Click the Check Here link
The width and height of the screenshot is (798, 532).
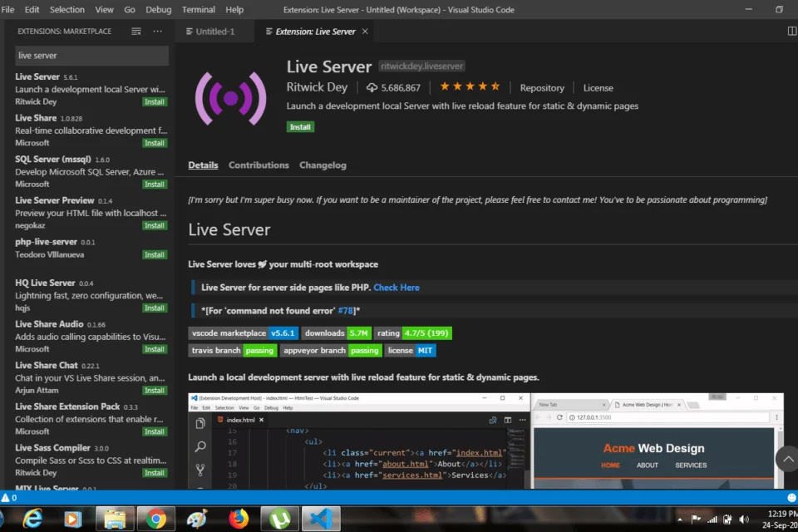(397, 288)
